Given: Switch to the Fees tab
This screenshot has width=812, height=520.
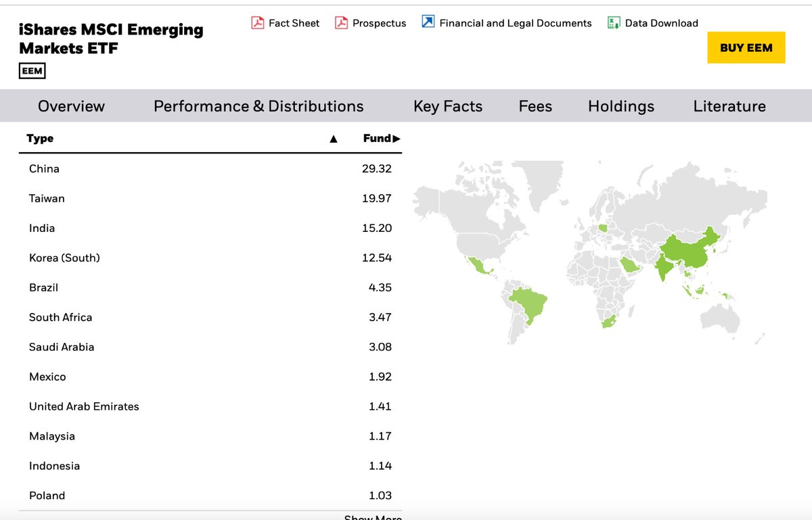Looking at the screenshot, I should click(535, 106).
